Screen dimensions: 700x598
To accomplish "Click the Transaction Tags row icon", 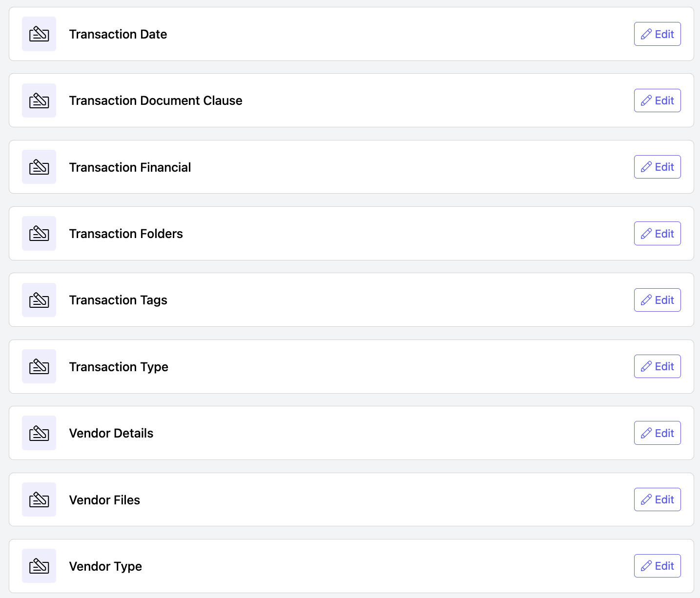I will coord(39,300).
